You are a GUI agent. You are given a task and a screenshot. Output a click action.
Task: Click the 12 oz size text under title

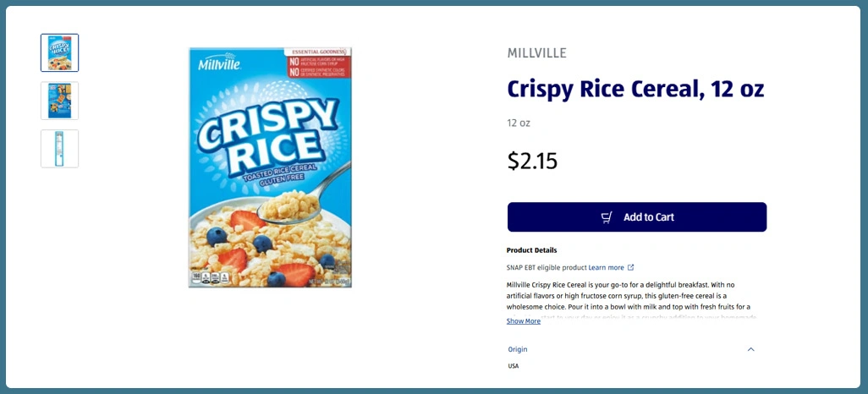(519, 123)
